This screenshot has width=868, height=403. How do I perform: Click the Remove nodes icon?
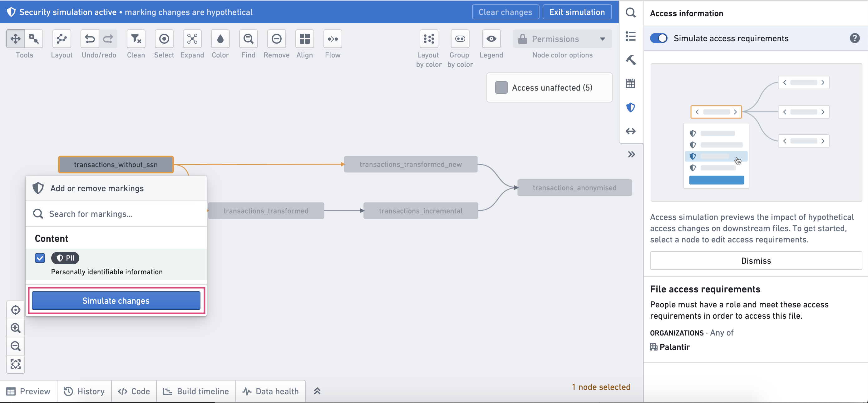[277, 39]
